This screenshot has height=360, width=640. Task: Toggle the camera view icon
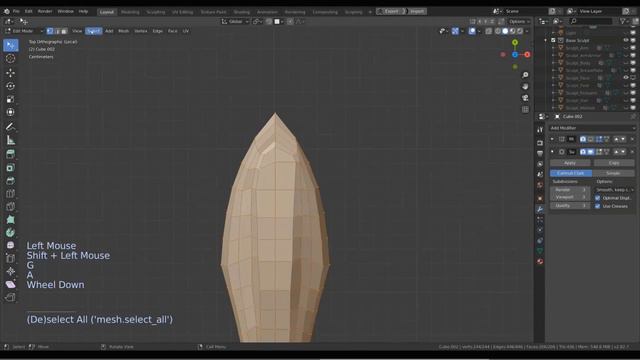tap(525, 98)
